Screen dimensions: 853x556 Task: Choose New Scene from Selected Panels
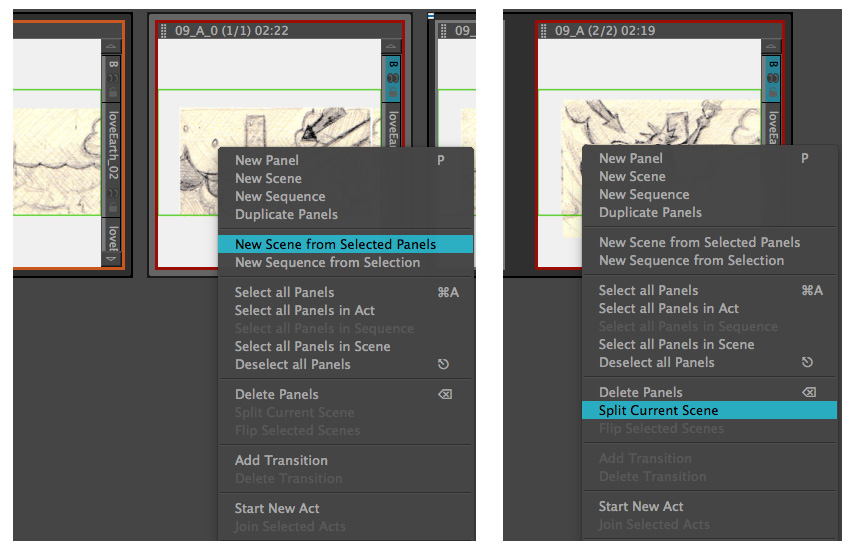coord(335,244)
